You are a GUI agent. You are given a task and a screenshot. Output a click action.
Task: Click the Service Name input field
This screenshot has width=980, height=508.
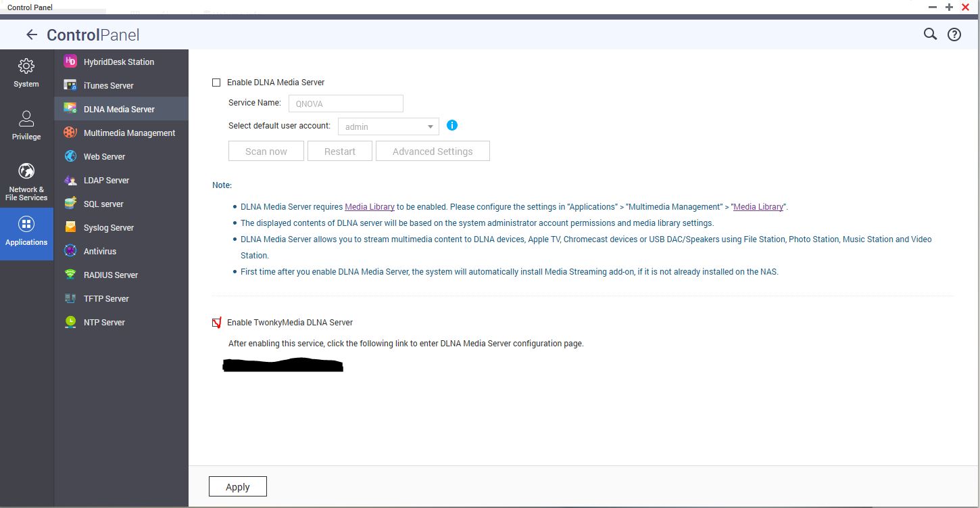point(345,103)
